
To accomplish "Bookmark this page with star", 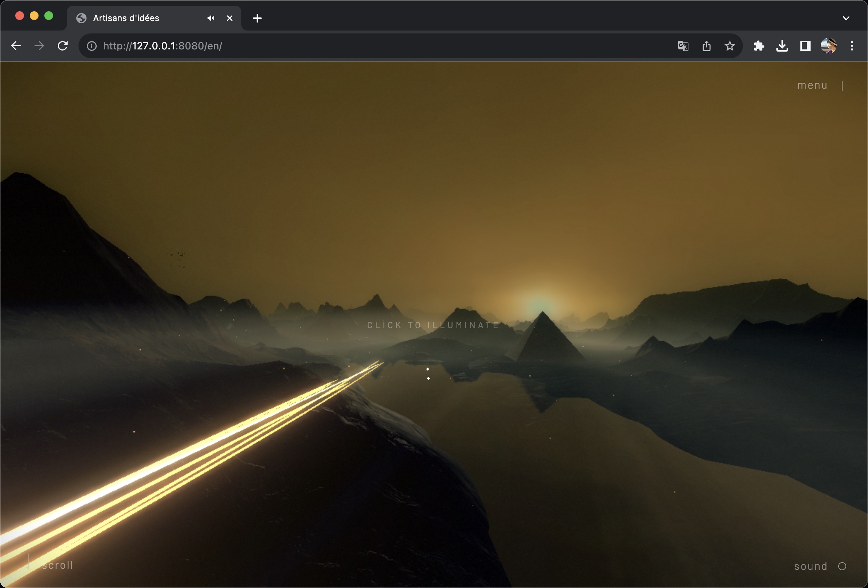I will tap(730, 46).
